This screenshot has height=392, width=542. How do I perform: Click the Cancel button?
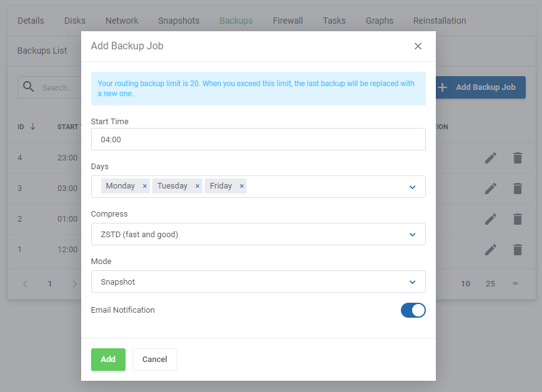point(154,360)
